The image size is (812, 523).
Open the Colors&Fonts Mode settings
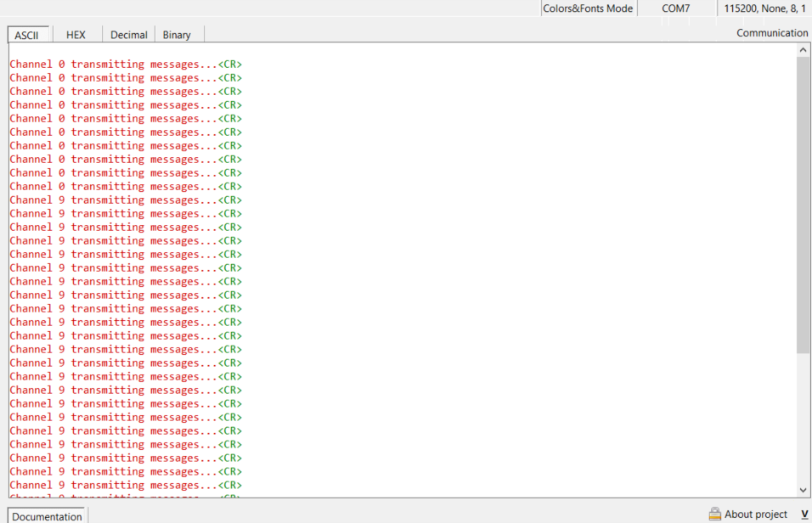[588, 8]
